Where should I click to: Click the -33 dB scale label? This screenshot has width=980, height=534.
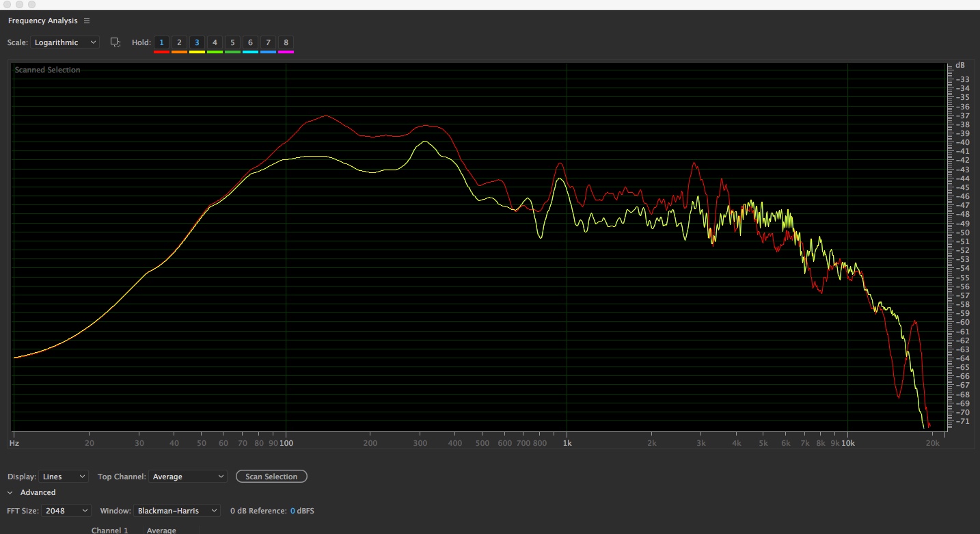click(x=962, y=79)
